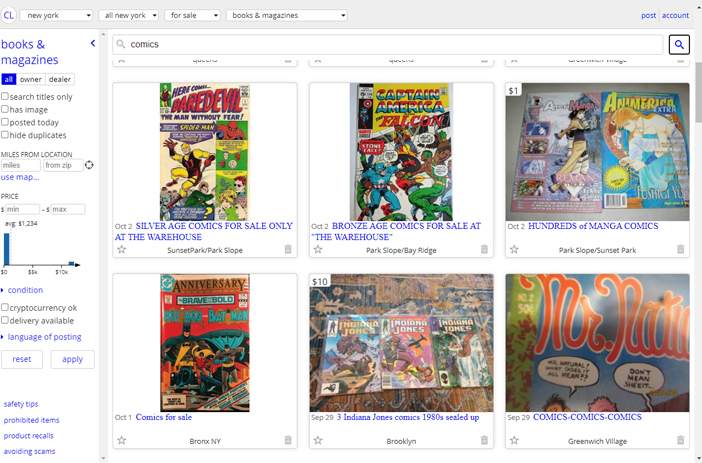This screenshot has width=702, height=463.
Task: Collapse sidebar with the left chevron
Action: [93, 43]
